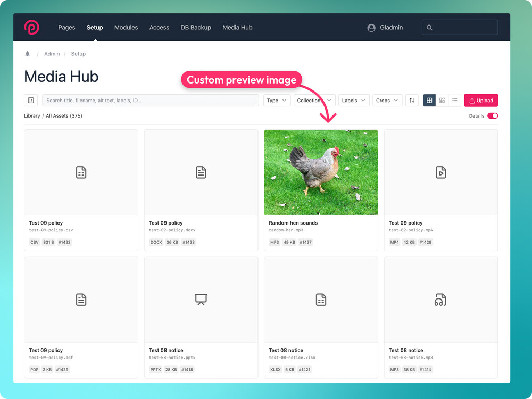Click All Assets (375) text
Viewport: 532px width, 399px height.
pyautogui.click(x=64, y=115)
